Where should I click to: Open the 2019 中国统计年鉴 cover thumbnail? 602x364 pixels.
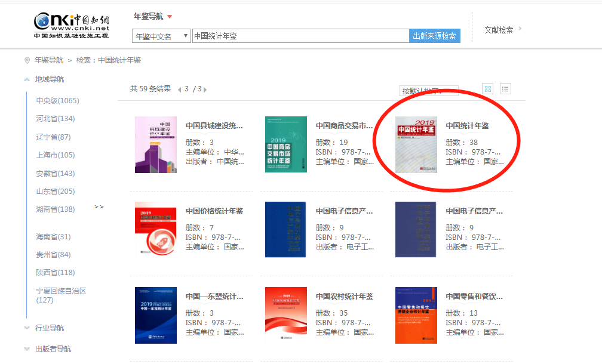tap(416, 144)
